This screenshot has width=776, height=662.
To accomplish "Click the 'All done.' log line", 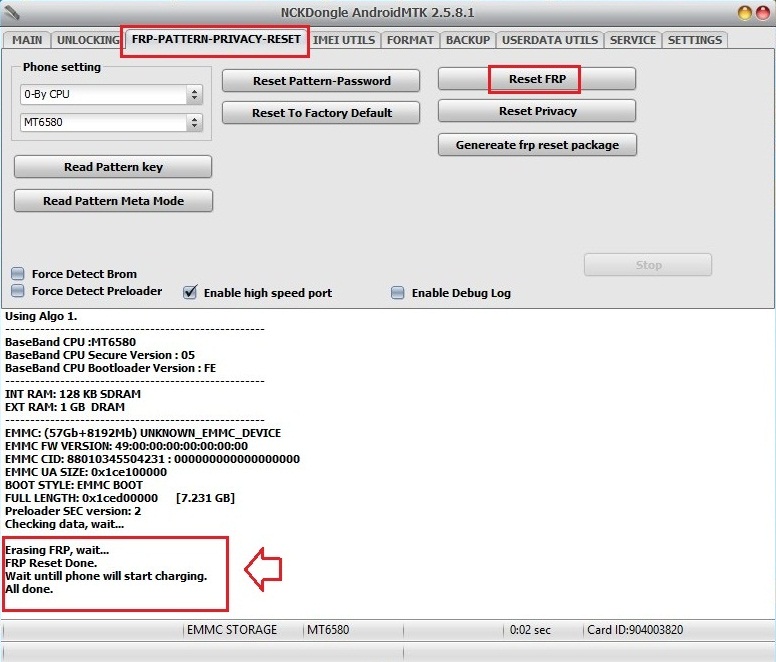I will [29, 589].
